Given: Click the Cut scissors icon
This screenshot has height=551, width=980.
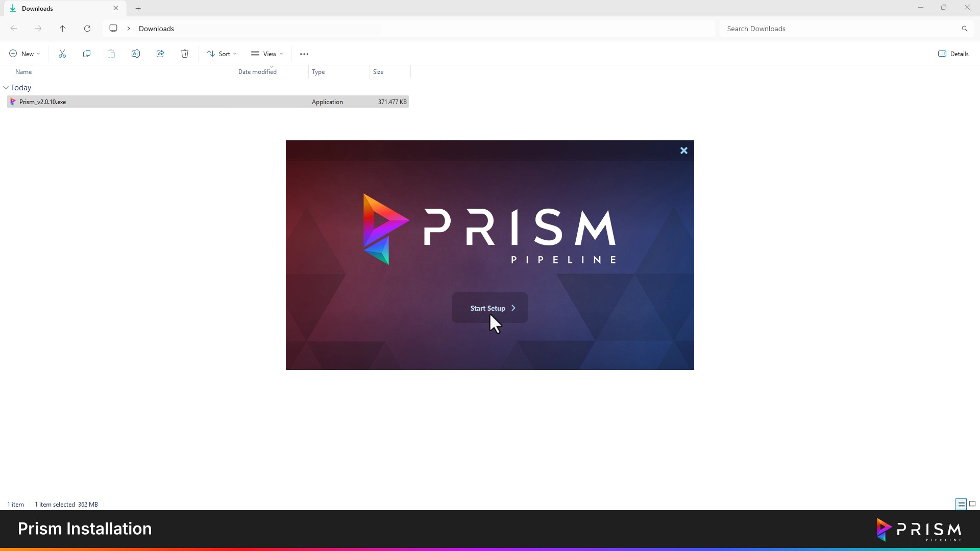Looking at the screenshot, I should click(x=62, y=54).
